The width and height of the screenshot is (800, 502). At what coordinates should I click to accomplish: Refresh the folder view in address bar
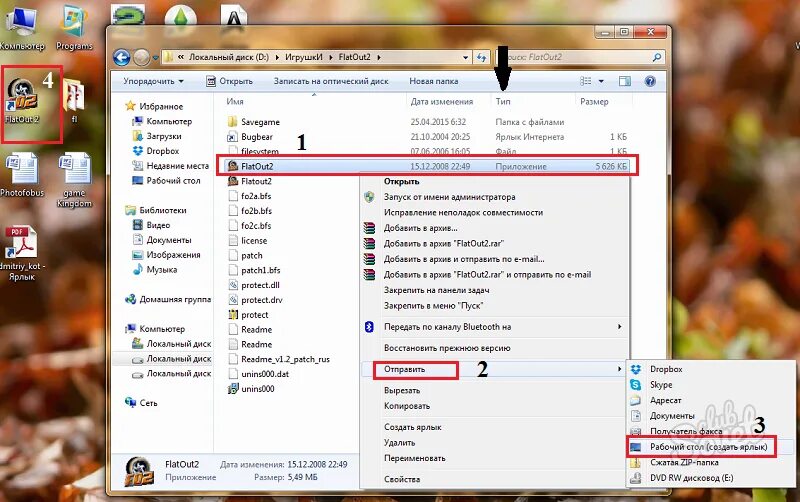(x=481, y=57)
